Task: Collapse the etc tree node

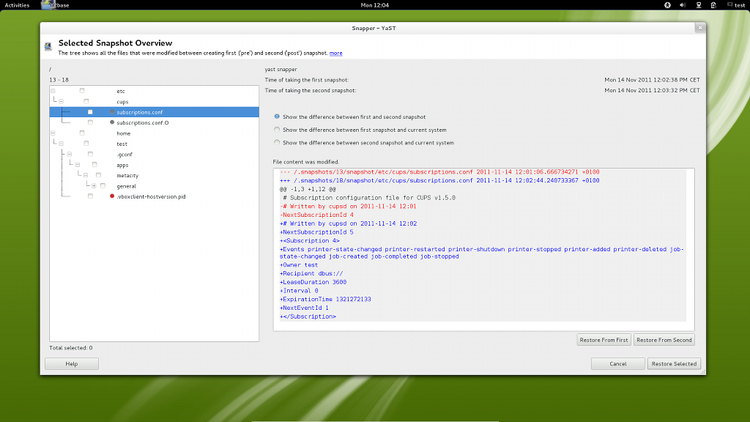Action: click(53, 91)
